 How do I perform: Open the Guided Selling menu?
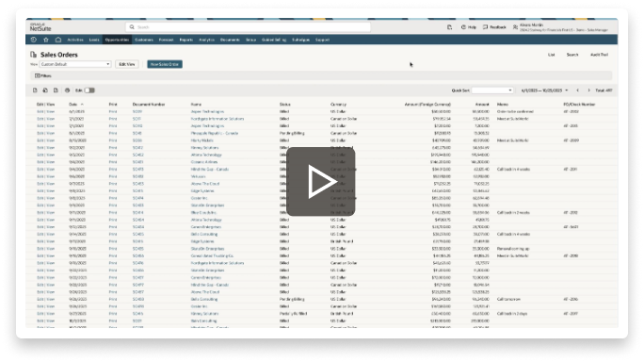coord(274,40)
